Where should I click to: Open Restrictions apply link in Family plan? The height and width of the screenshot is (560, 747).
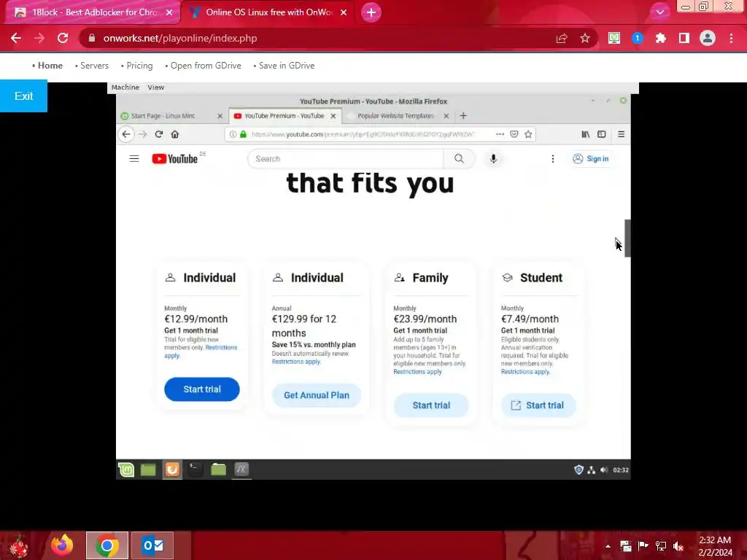418,372
